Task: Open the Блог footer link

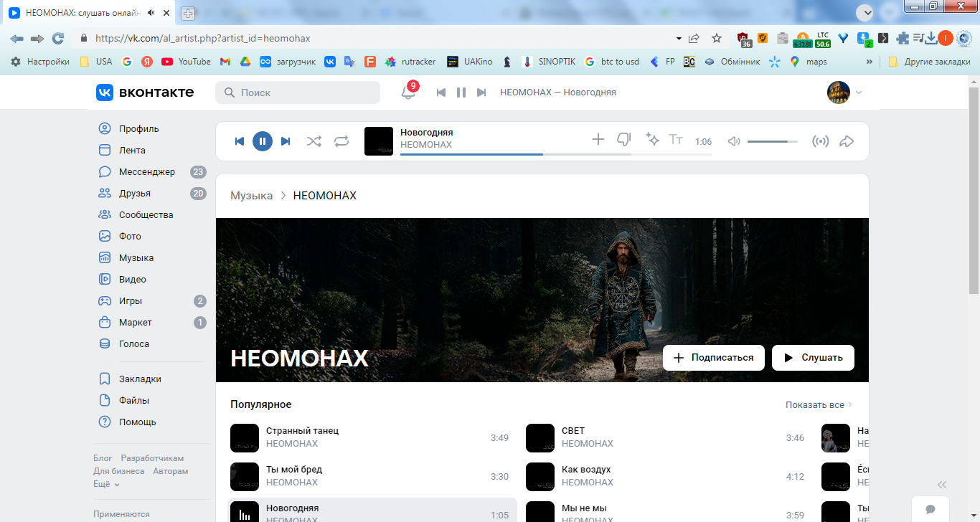Action: click(x=103, y=458)
